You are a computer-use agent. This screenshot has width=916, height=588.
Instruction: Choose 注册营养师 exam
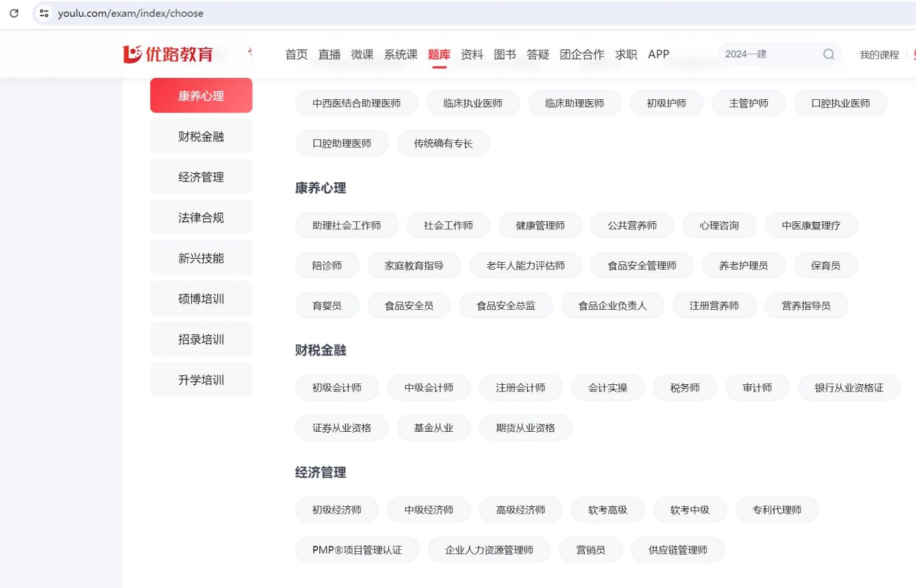tap(715, 306)
